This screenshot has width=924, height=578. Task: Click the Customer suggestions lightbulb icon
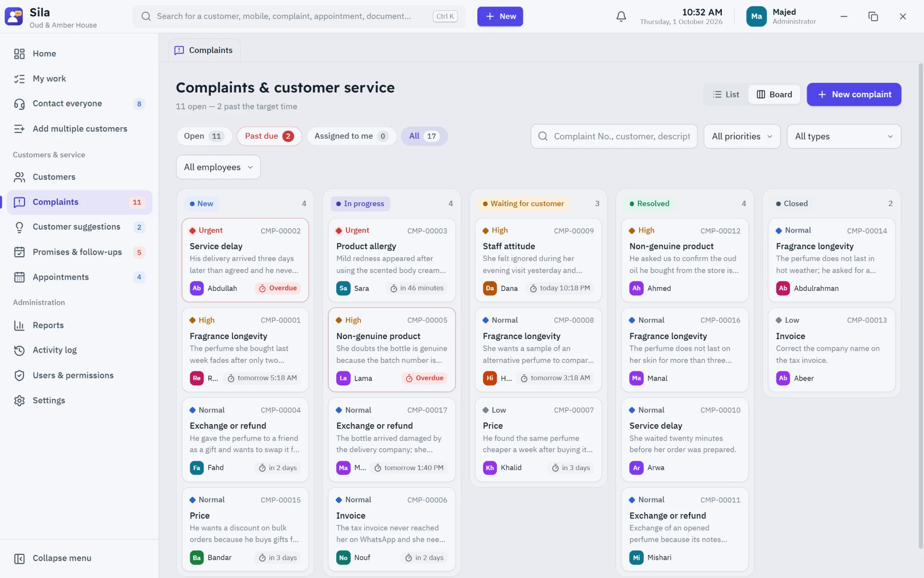(x=19, y=227)
